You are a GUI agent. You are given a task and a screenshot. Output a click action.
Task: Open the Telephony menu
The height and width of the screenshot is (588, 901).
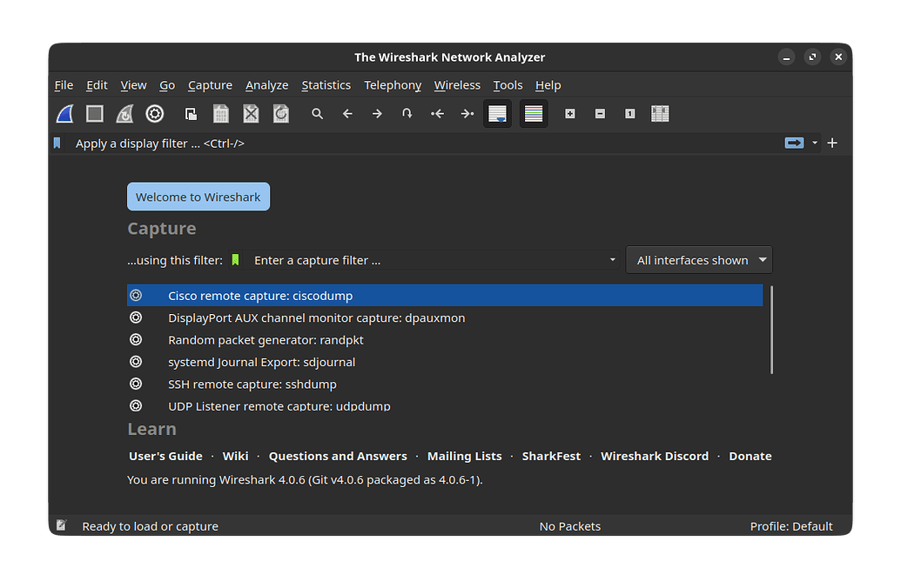point(393,84)
